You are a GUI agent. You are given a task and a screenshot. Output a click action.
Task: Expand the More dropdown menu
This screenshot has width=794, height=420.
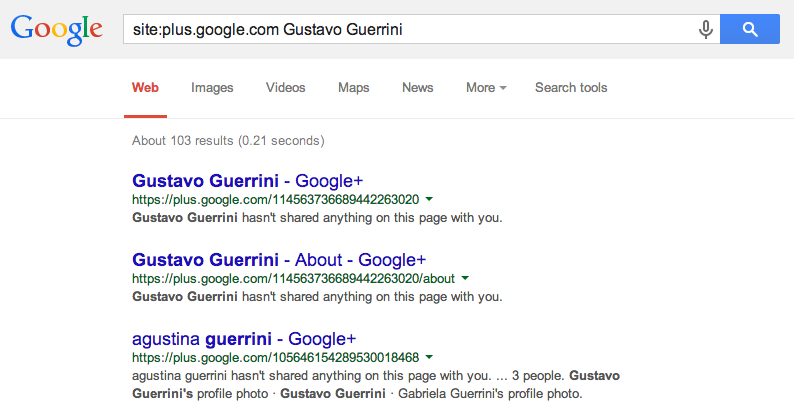[486, 88]
